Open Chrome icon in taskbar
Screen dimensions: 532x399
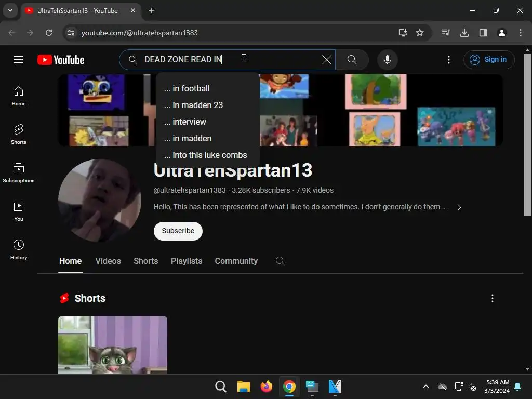pos(289,387)
